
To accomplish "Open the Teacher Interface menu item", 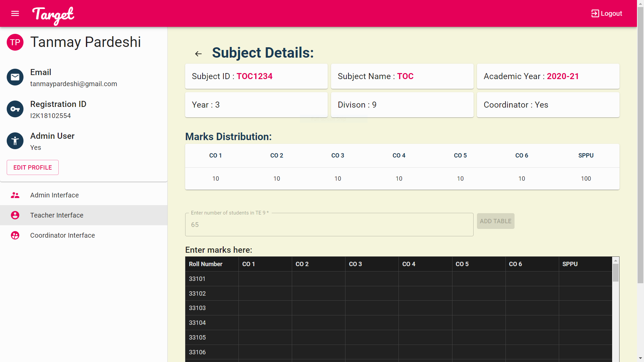I will pos(57,215).
